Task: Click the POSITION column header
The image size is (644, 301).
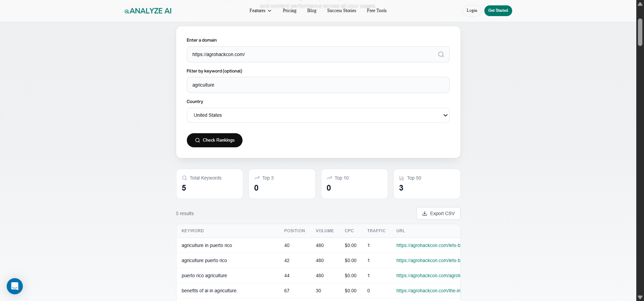Action: (294, 231)
